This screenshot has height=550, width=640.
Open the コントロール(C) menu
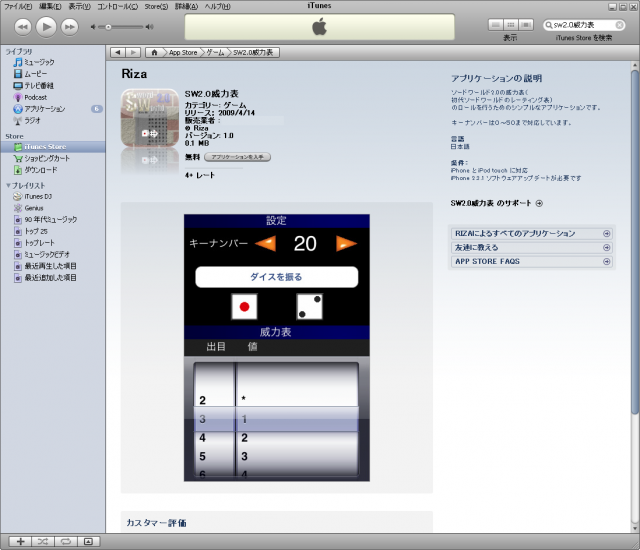[118, 6]
